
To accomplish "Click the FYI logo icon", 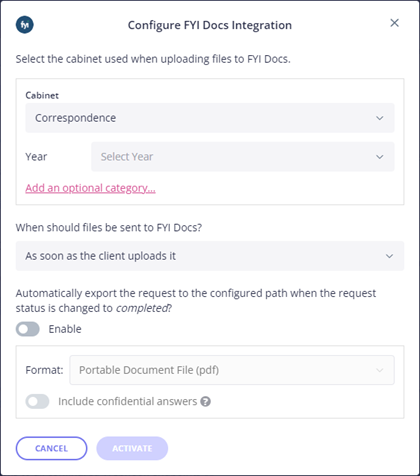I will pyautogui.click(x=25, y=25).
